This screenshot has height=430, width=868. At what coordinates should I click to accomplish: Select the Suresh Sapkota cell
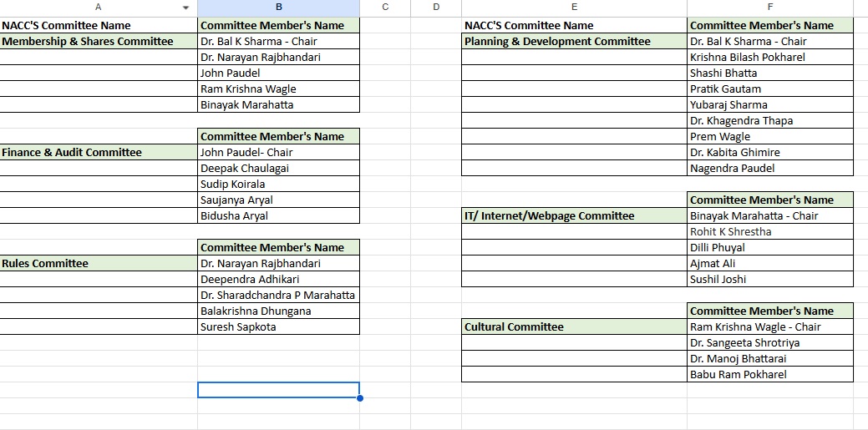(278, 326)
